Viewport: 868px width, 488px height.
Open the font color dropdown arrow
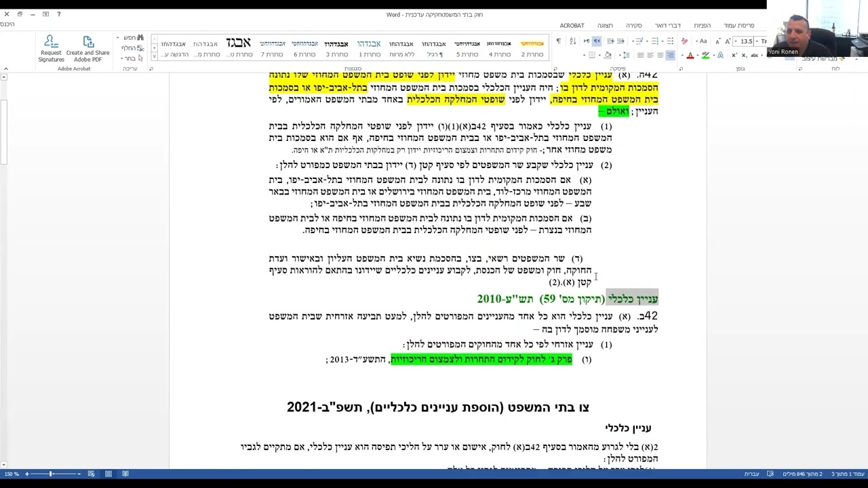pyautogui.click(x=682, y=55)
